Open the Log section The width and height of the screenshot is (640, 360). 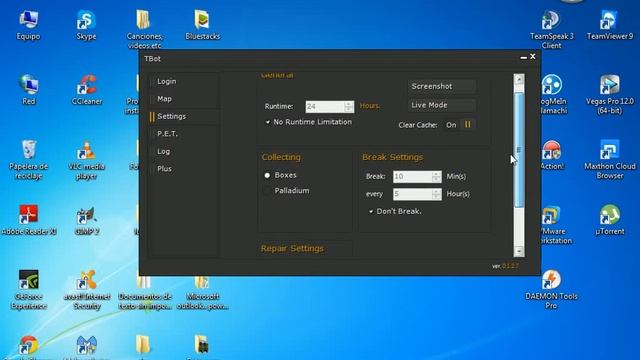tap(184, 151)
